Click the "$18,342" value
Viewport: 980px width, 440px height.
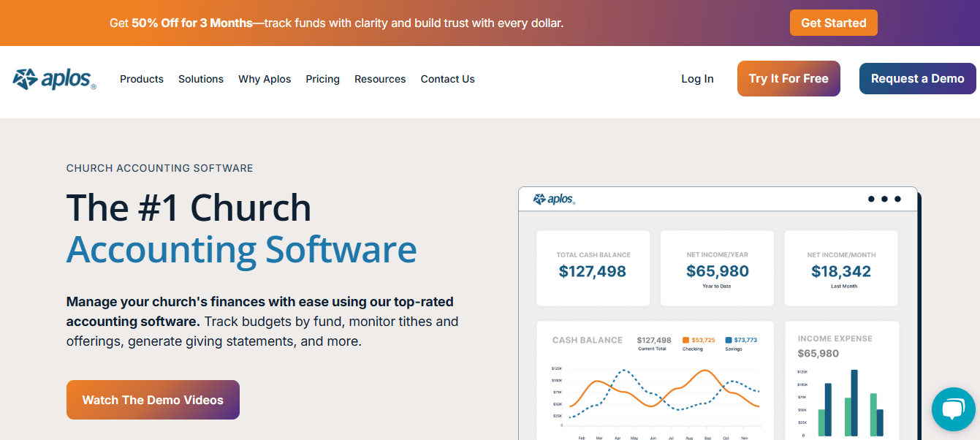(x=841, y=272)
